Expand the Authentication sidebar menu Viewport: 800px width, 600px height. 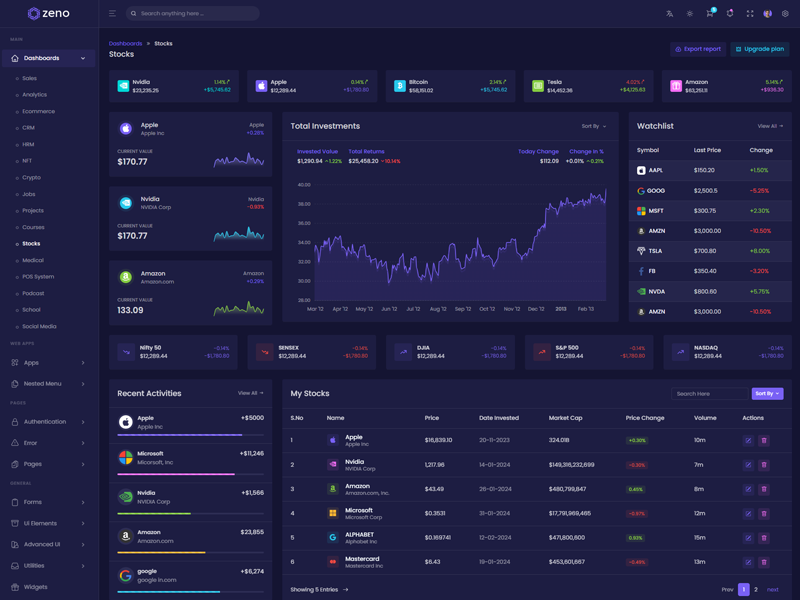[48, 422]
